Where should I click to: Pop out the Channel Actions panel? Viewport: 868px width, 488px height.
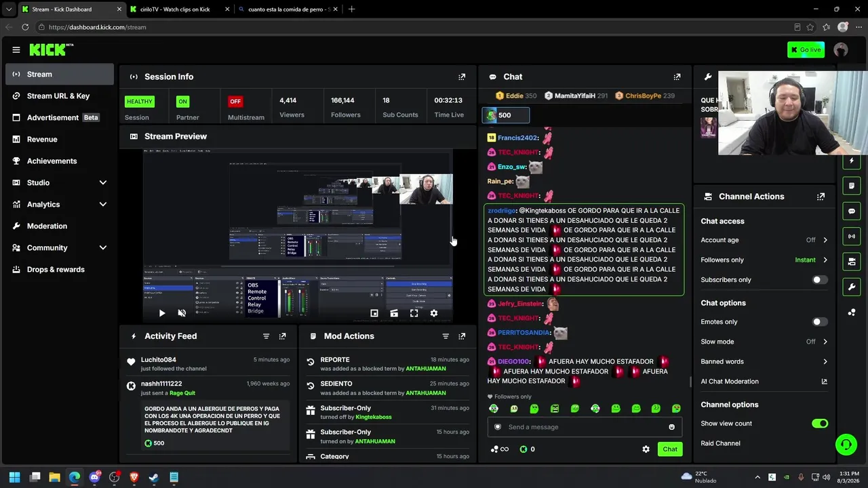[x=821, y=197]
